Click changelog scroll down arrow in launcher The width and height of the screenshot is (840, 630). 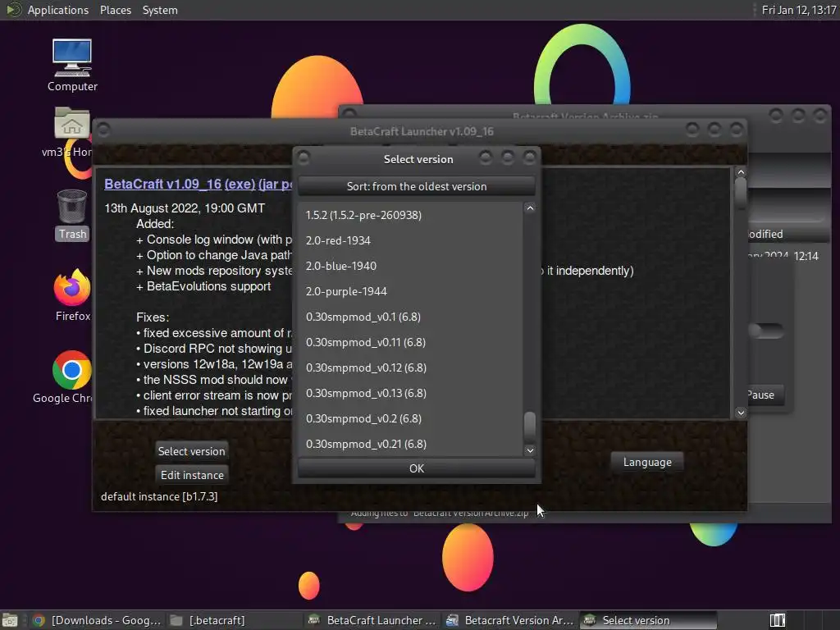tap(741, 413)
